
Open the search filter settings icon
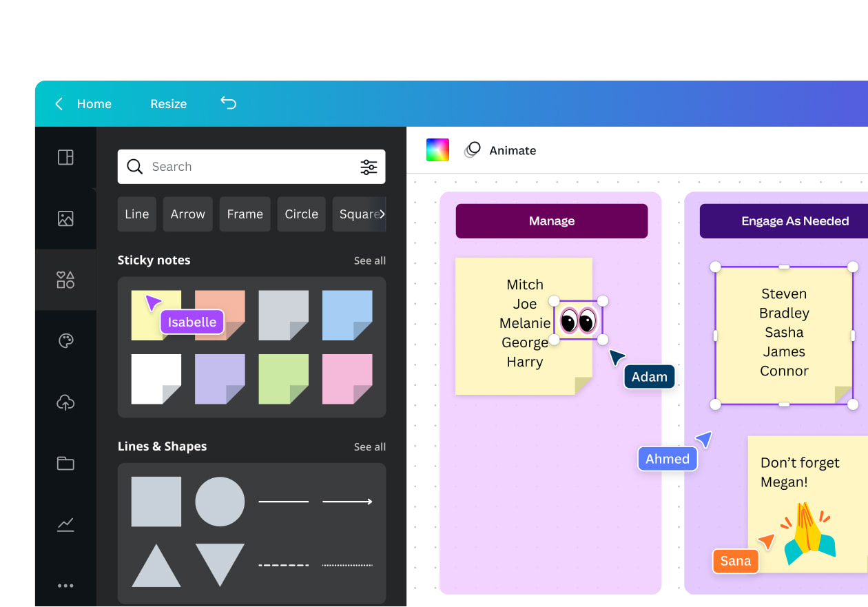coord(369,167)
